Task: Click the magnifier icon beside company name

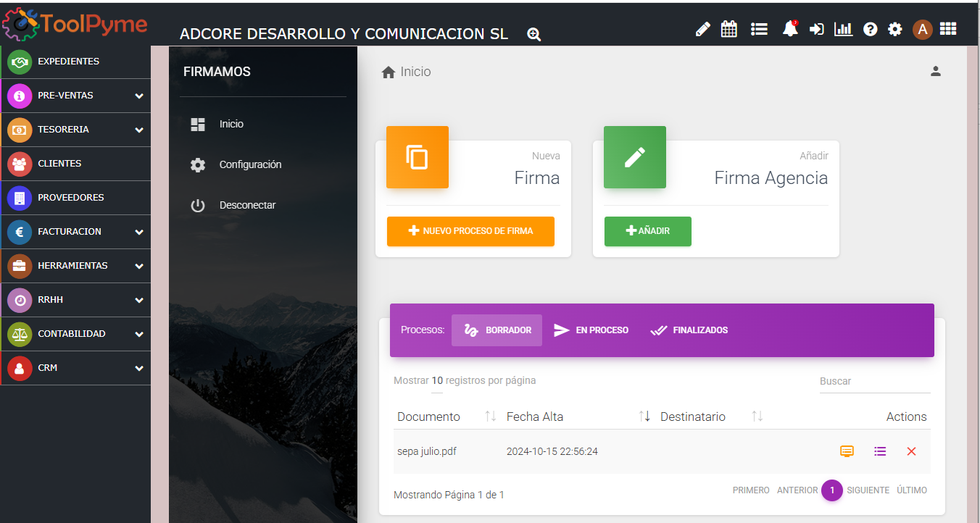Action: [x=534, y=34]
